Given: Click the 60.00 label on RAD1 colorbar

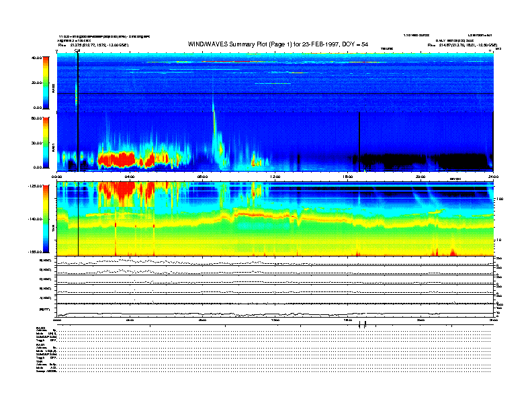Looking at the screenshot, I should (x=36, y=118).
